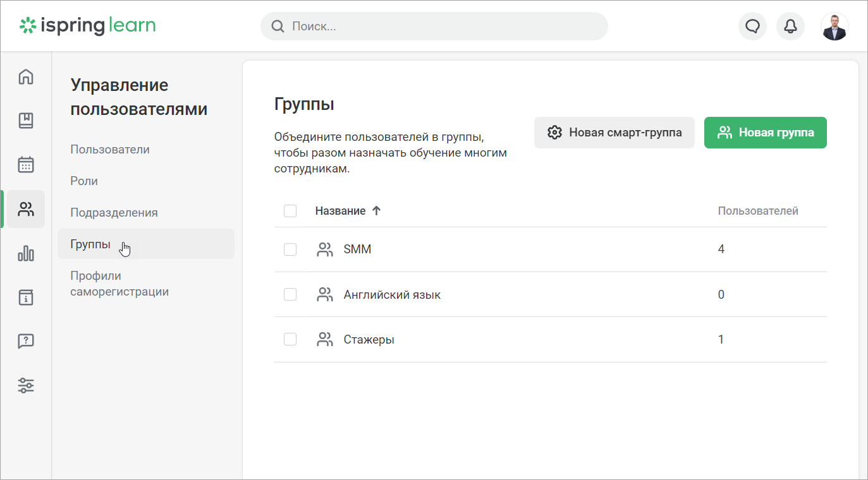The width and height of the screenshot is (868, 480).
Task: Open the Home icon in sidebar
Action: pyautogui.click(x=26, y=76)
